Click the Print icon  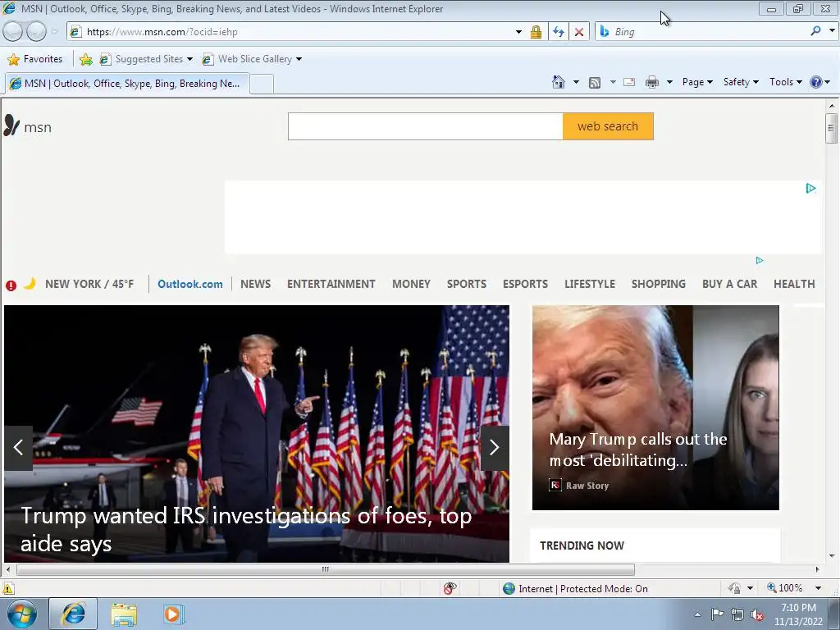click(652, 82)
